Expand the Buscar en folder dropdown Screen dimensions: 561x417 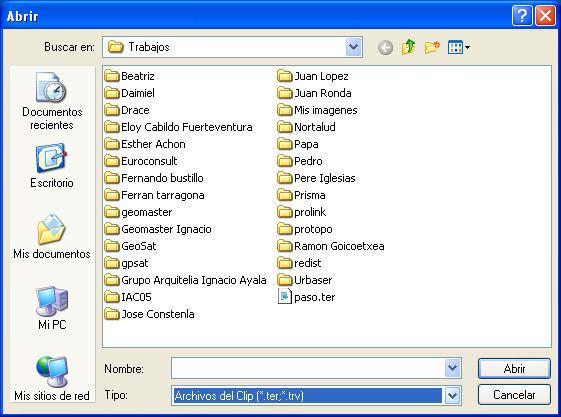tap(353, 47)
